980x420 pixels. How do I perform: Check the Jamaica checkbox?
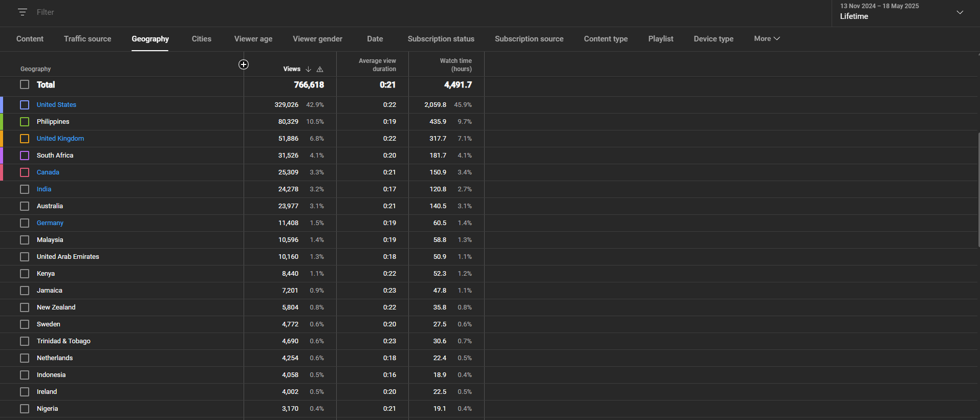pyautogui.click(x=25, y=291)
